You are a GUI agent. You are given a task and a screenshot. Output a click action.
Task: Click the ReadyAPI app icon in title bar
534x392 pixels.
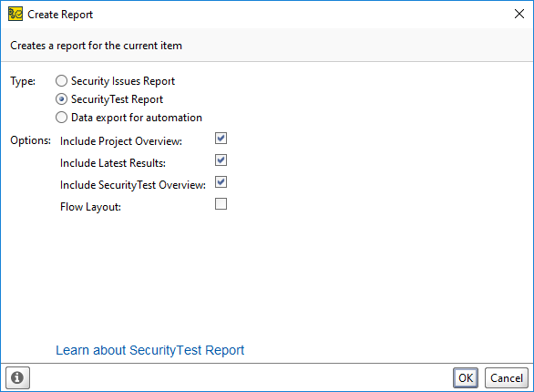[15, 15]
